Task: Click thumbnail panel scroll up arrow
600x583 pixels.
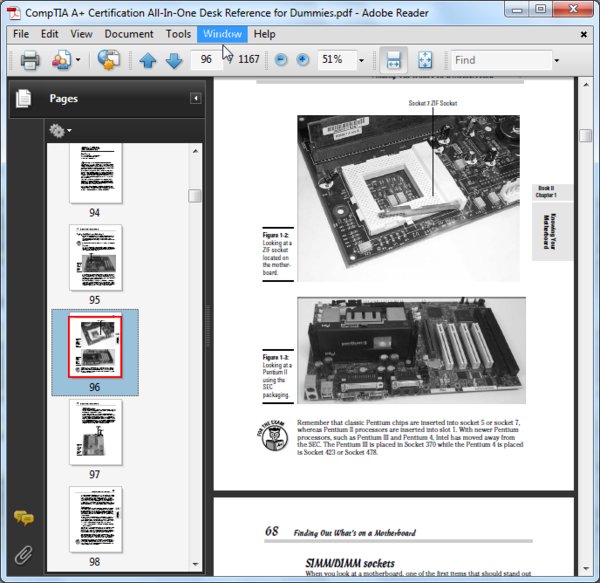Action: point(196,151)
